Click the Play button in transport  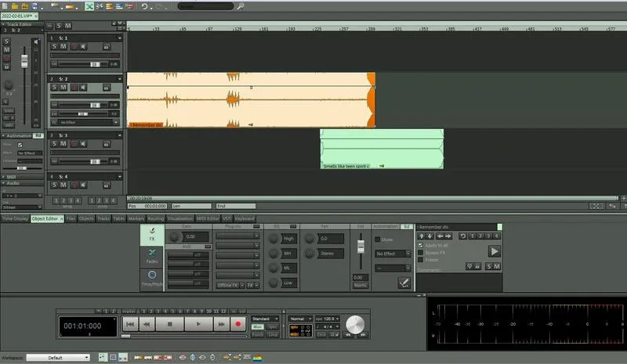point(198,323)
